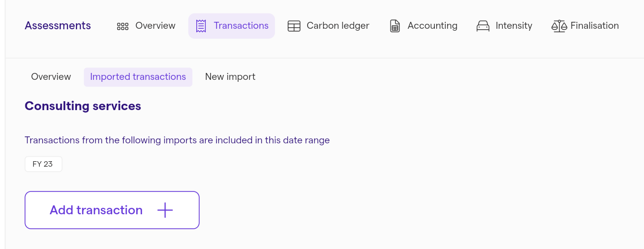The width and height of the screenshot is (644, 249).
Task: Click the grid icon beside top Overview
Action: (x=123, y=26)
